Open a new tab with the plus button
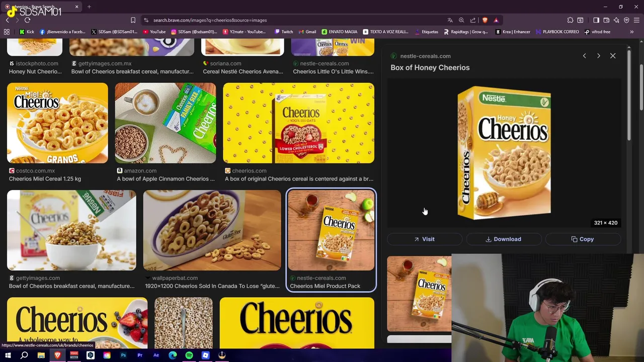Image resolution: width=644 pixels, height=362 pixels. tap(89, 7)
